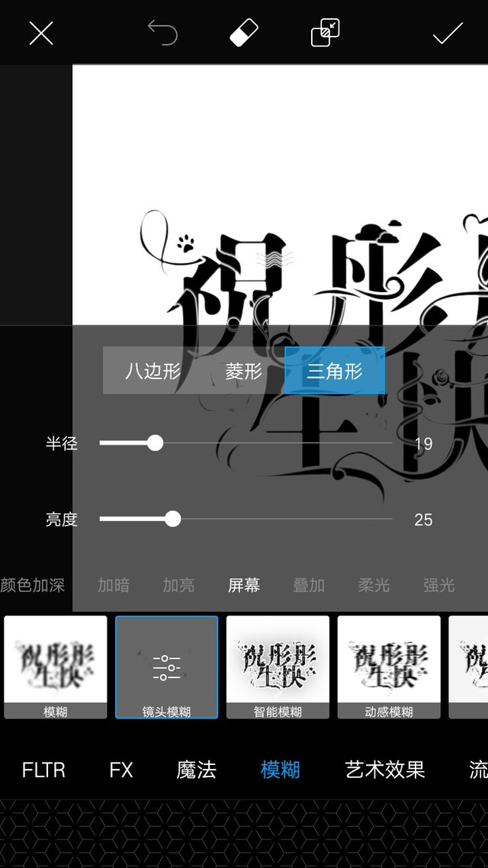Tap the X cancel icon
Image resolution: width=488 pixels, height=868 pixels.
coord(41,34)
